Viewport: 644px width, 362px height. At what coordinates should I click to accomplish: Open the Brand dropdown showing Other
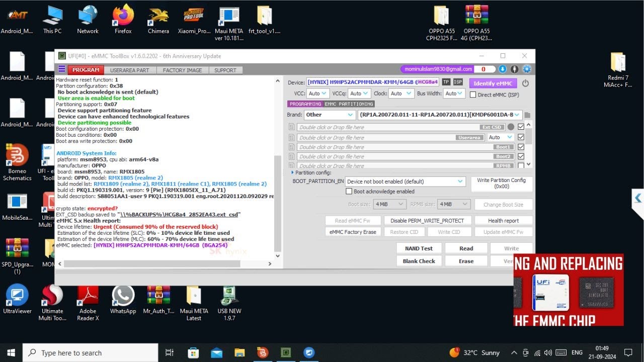tap(330, 115)
